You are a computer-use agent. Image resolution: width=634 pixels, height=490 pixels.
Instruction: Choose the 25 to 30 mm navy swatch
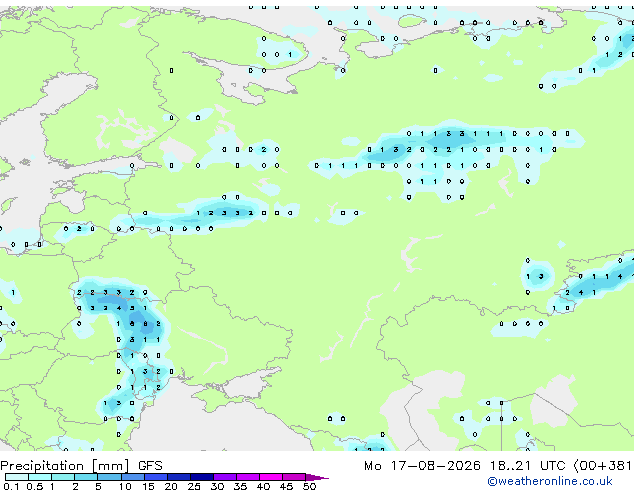point(202,477)
